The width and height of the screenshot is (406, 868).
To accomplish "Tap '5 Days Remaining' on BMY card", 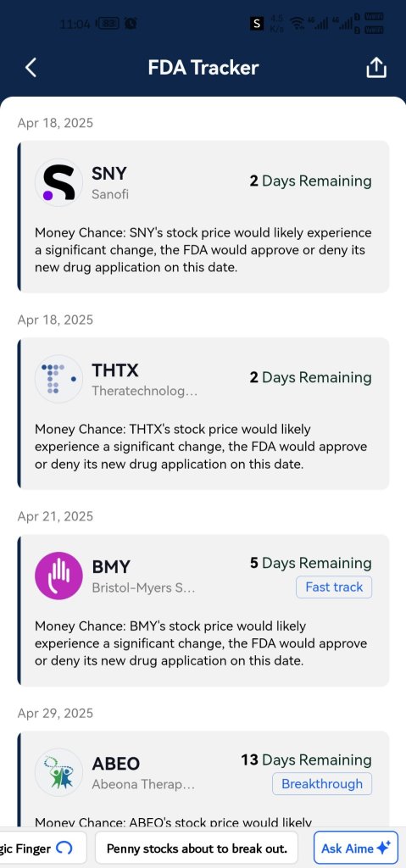I will [x=311, y=564].
